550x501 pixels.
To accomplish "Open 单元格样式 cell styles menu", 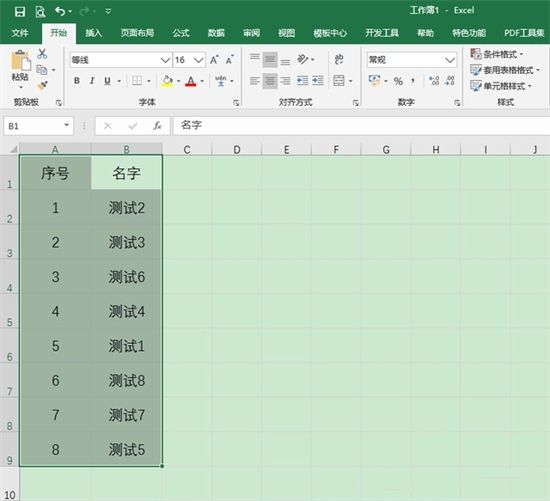I will [x=501, y=86].
